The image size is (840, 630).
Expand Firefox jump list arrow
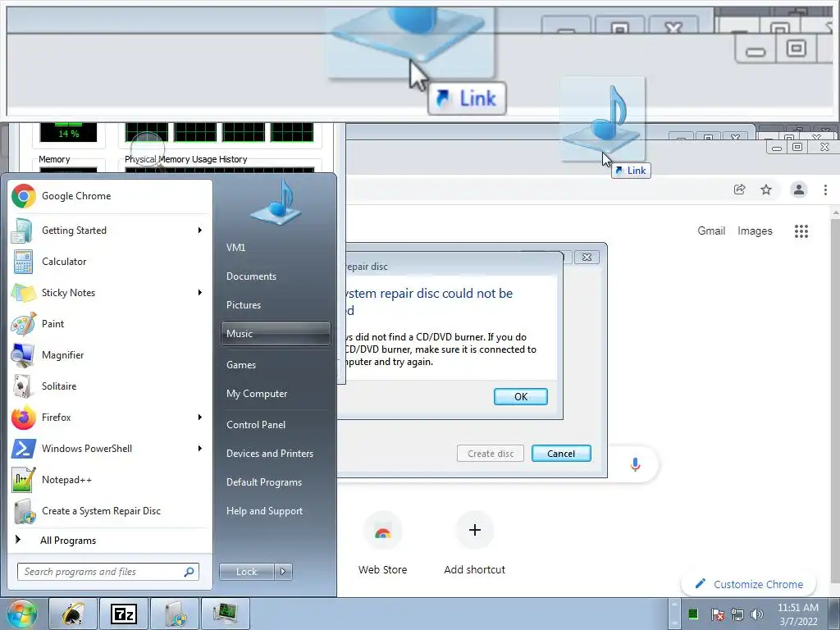coord(200,417)
